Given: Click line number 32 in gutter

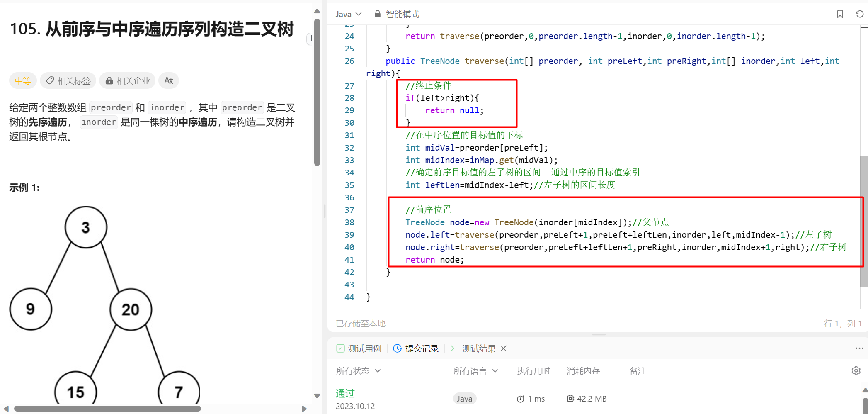Looking at the screenshot, I should coord(349,148).
